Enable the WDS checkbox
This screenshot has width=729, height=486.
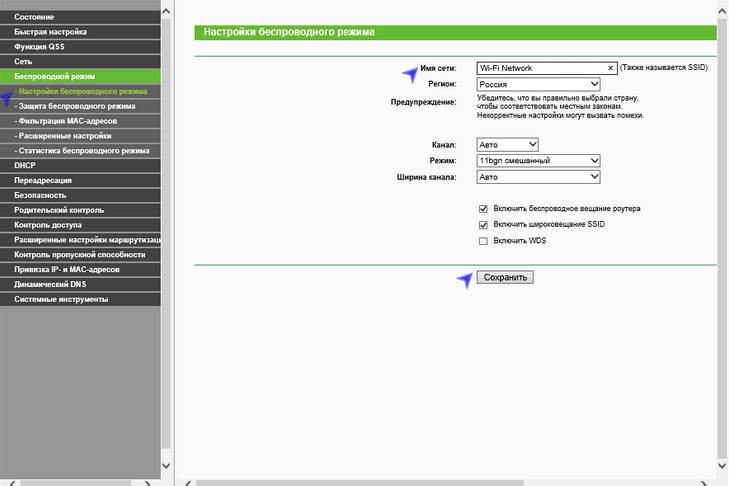click(x=484, y=241)
